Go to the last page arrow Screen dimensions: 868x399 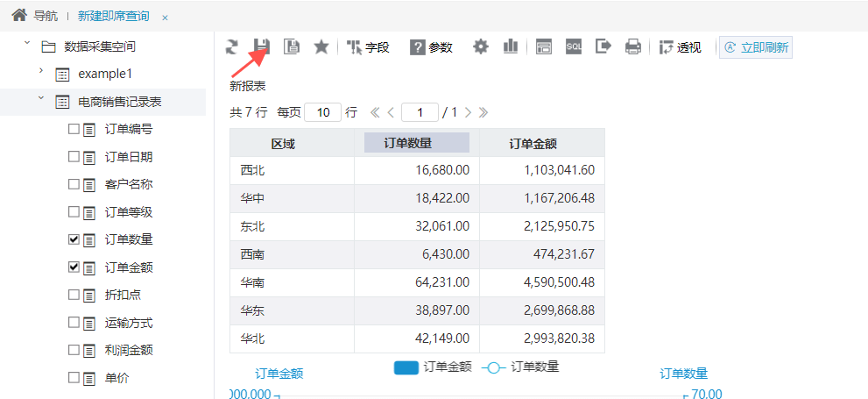click(x=483, y=112)
